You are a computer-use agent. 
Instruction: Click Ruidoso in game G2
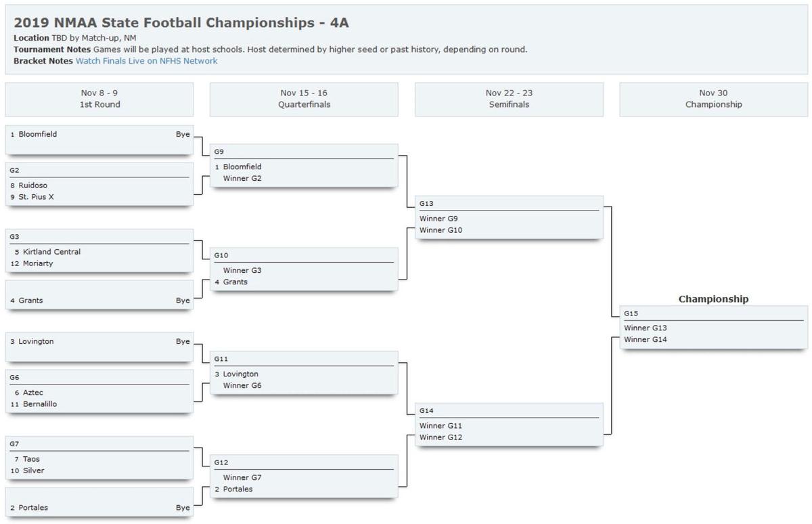33,185
